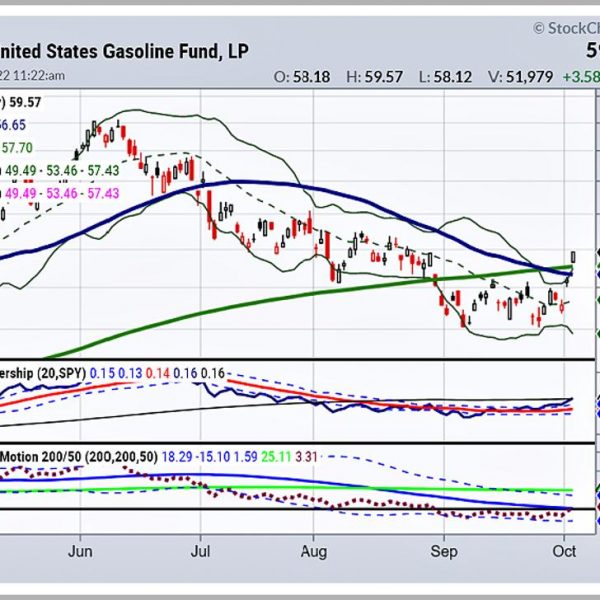Click the low price L: 58.12

(x=445, y=77)
